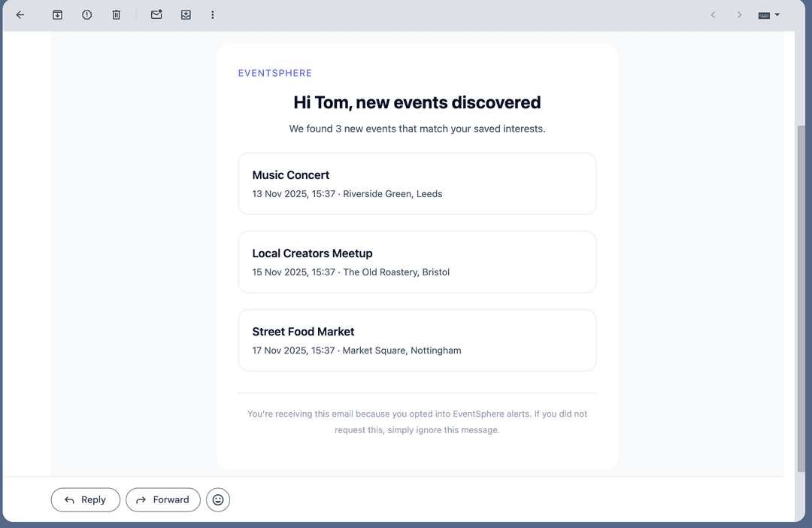812x528 pixels.
Task: Reply to the email
Action: (x=85, y=499)
